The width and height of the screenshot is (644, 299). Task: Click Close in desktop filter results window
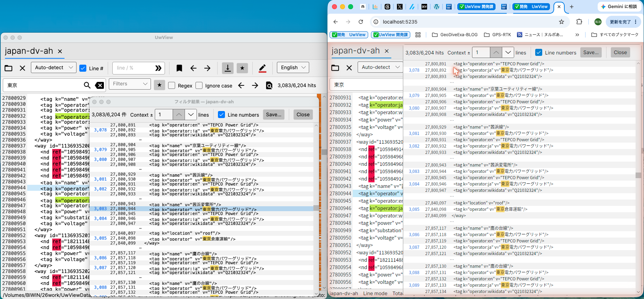coord(303,115)
